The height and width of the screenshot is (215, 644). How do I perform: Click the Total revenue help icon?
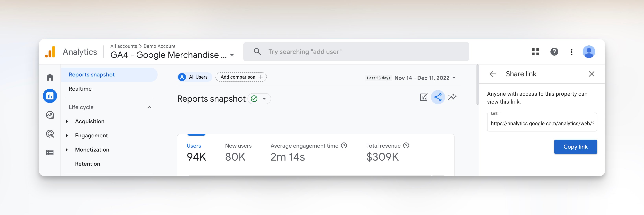pyautogui.click(x=406, y=145)
